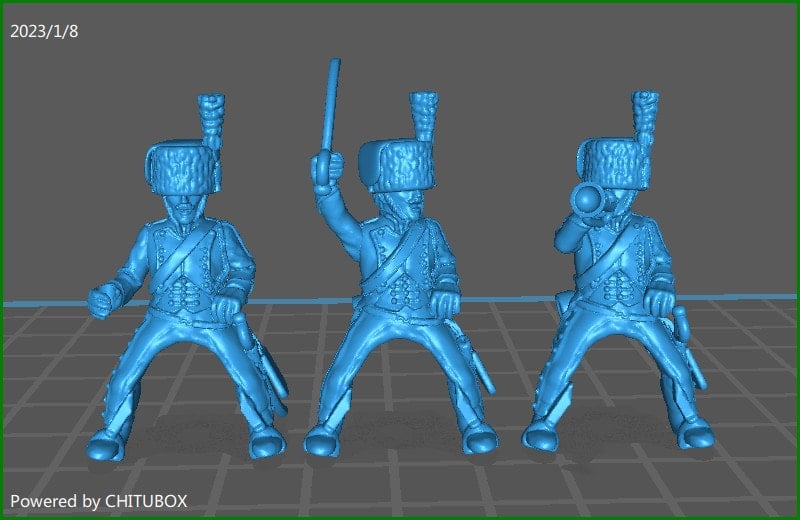Viewport: 800px width, 520px height.
Task: Select the left hussar model with clenched fist
Action: [x=187, y=278]
